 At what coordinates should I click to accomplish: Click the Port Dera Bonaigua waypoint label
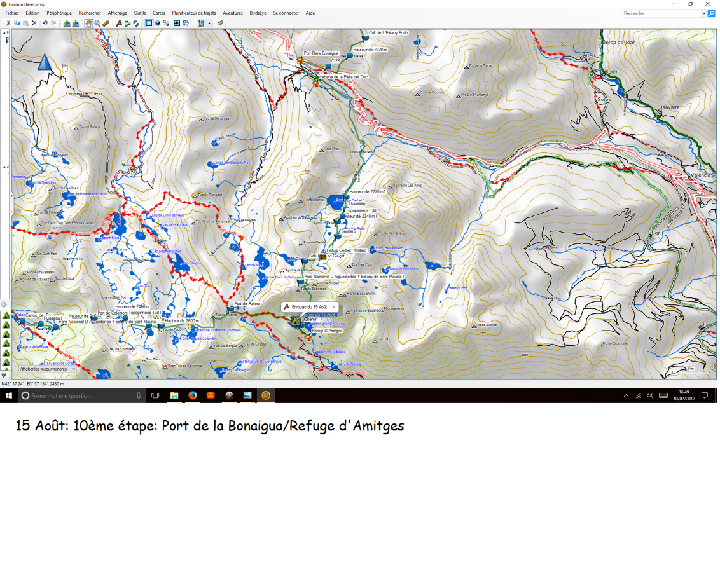[321, 53]
